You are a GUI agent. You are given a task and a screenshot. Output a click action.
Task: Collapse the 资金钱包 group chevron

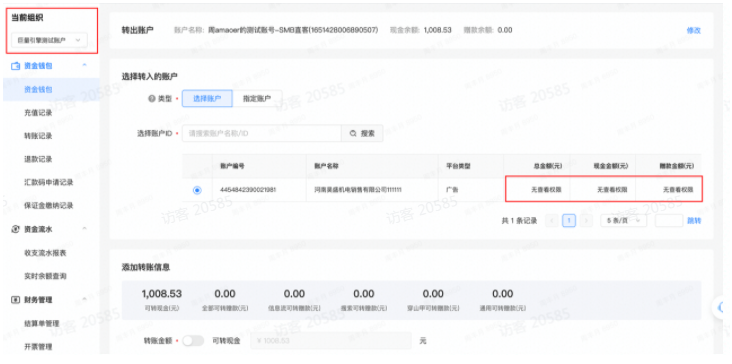pos(84,65)
